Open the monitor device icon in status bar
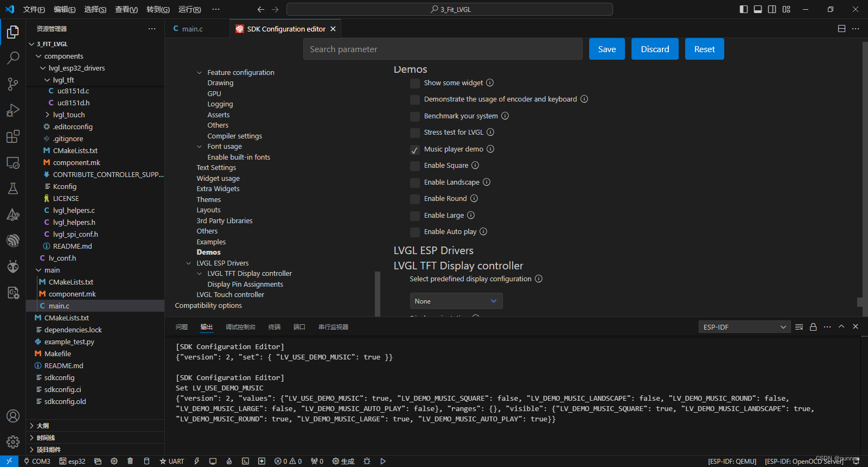The image size is (868, 467). pos(213,461)
